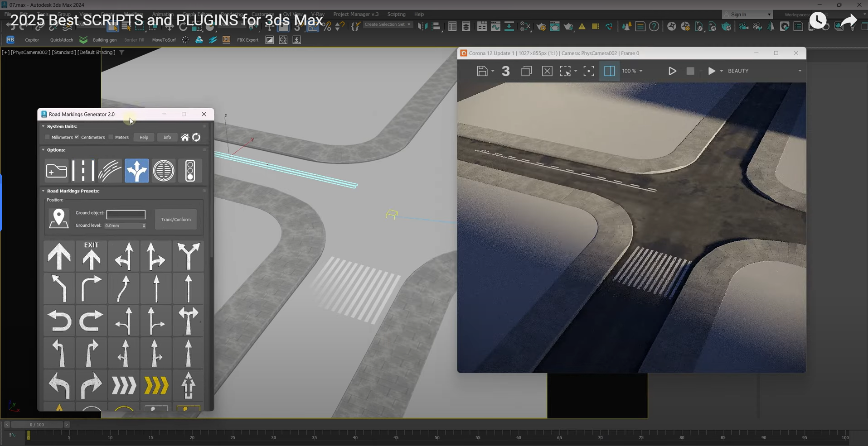Open the BEAUTY render element dropdown
868x446 pixels.
pos(765,71)
